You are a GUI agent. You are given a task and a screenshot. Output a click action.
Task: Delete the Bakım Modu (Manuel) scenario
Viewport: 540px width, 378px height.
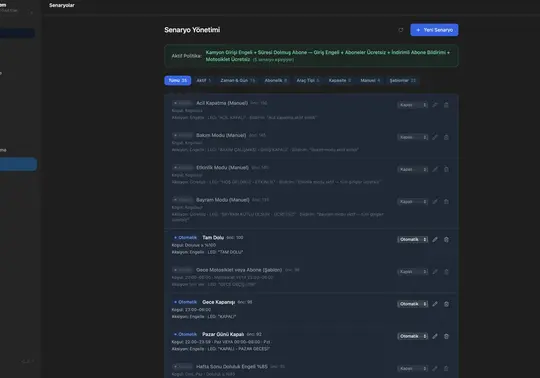[446, 137]
